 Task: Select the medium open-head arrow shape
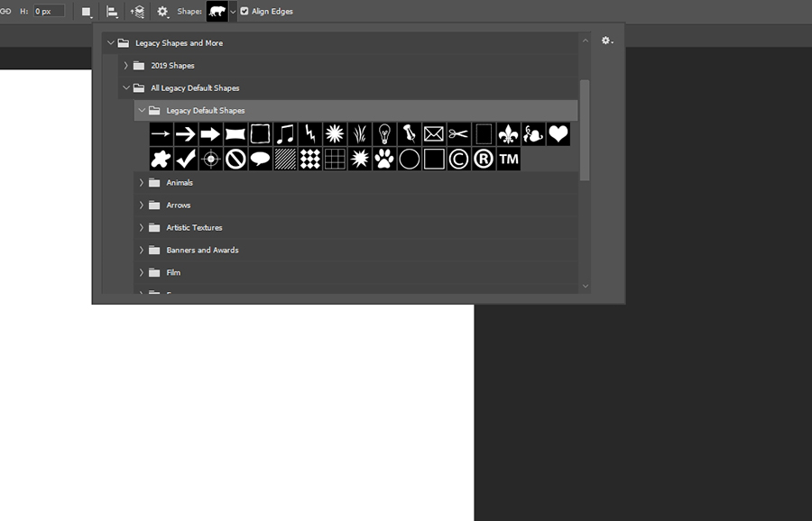click(x=185, y=134)
